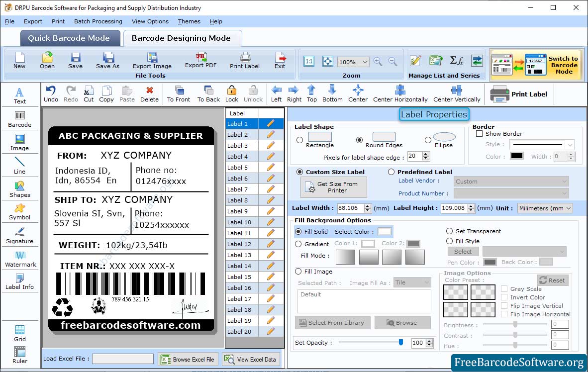The width and height of the screenshot is (588, 372).
Task: Click the Set Opacity slider
Action: coord(371,342)
